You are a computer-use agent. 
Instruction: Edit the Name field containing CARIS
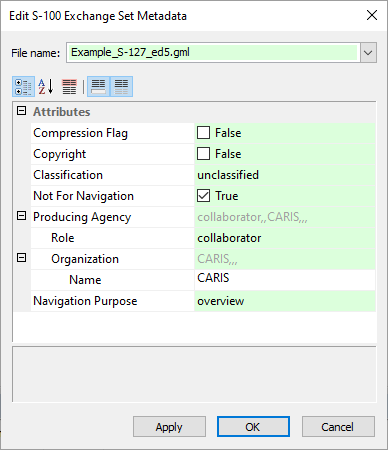(x=285, y=279)
